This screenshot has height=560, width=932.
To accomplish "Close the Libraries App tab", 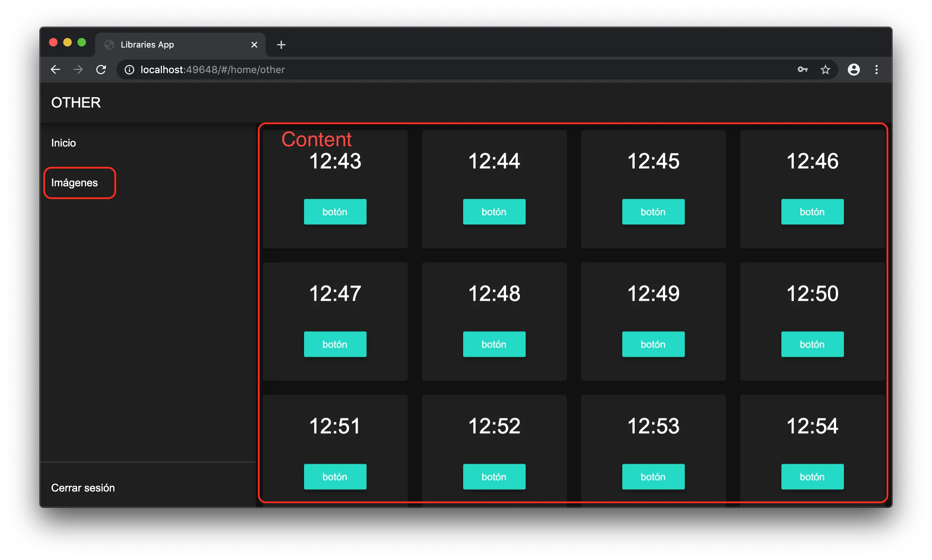I will [x=254, y=45].
